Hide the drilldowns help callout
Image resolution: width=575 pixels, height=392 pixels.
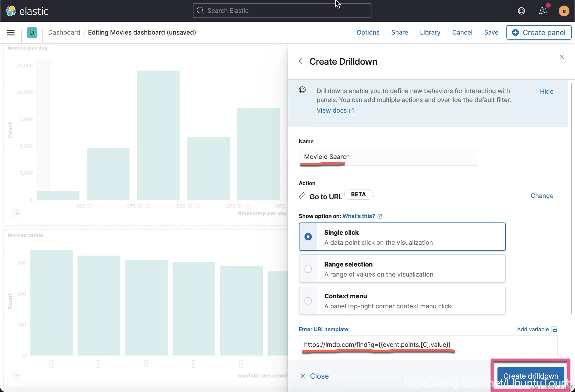(x=546, y=91)
